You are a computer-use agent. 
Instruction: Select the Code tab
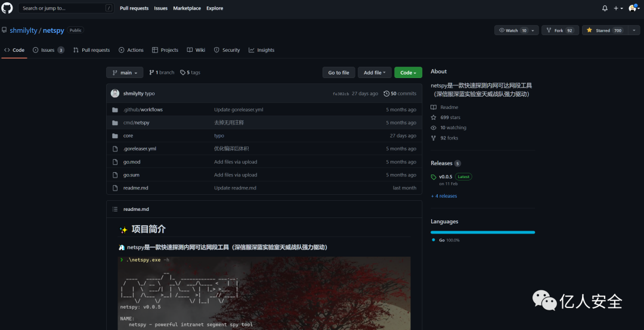14,50
